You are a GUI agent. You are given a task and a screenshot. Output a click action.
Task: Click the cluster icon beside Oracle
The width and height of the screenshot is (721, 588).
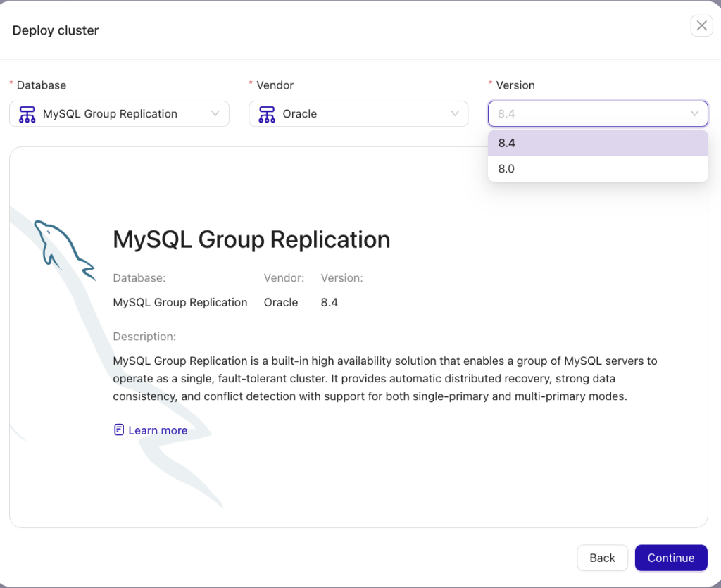tap(267, 114)
